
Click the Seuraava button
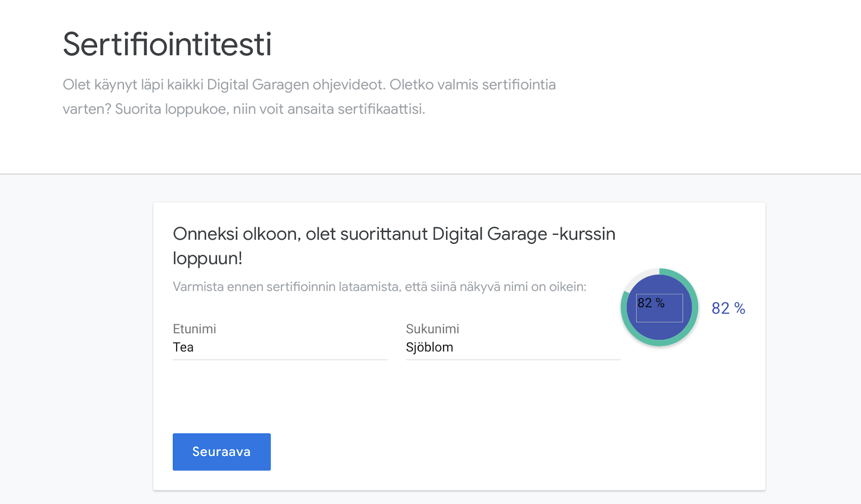coord(222,451)
